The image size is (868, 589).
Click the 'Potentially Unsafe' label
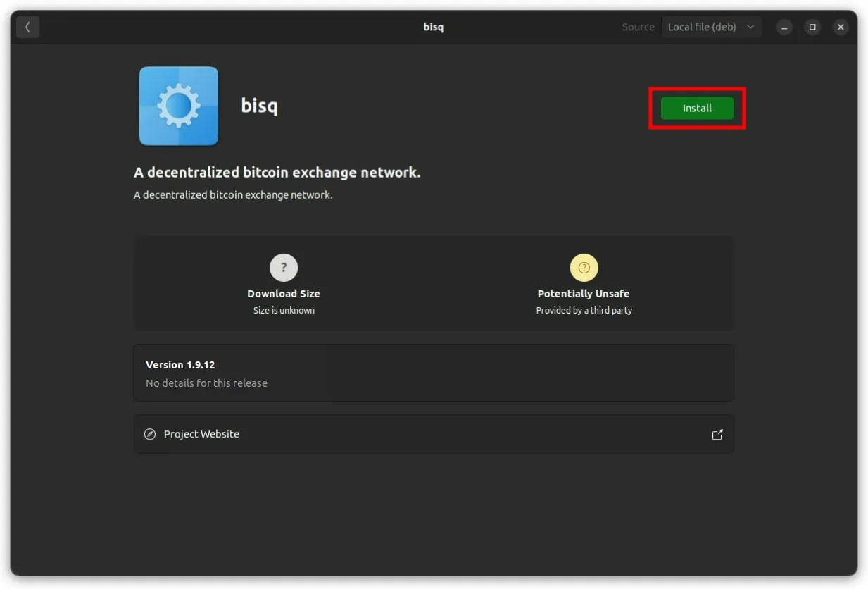point(584,294)
